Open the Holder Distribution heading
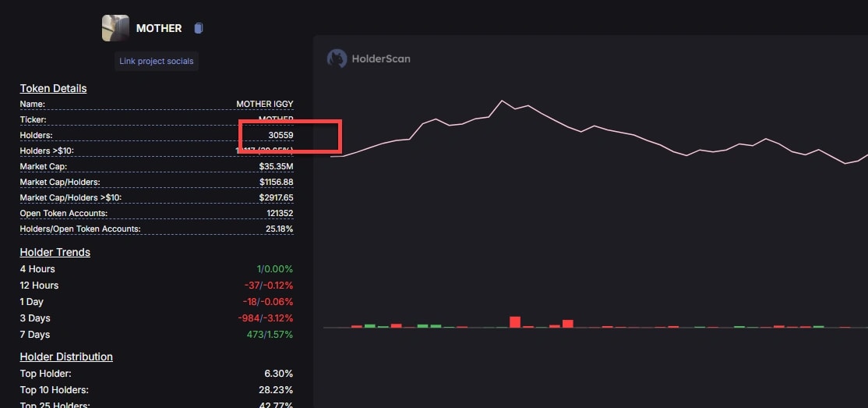 pyautogui.click(x=66, y=357)
